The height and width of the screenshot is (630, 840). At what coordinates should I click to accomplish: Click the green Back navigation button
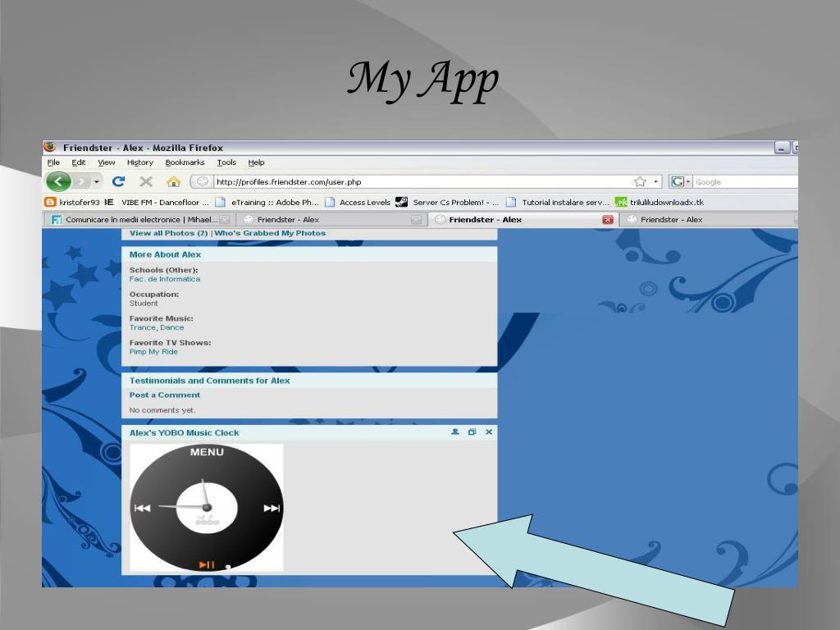pyautogui.click(x=58, y=181)
